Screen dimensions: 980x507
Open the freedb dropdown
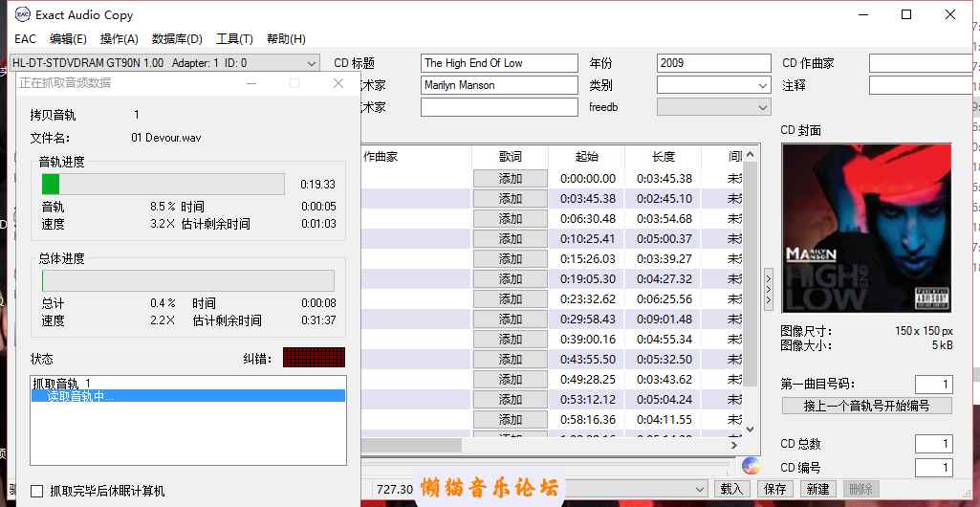pos(714,107)
